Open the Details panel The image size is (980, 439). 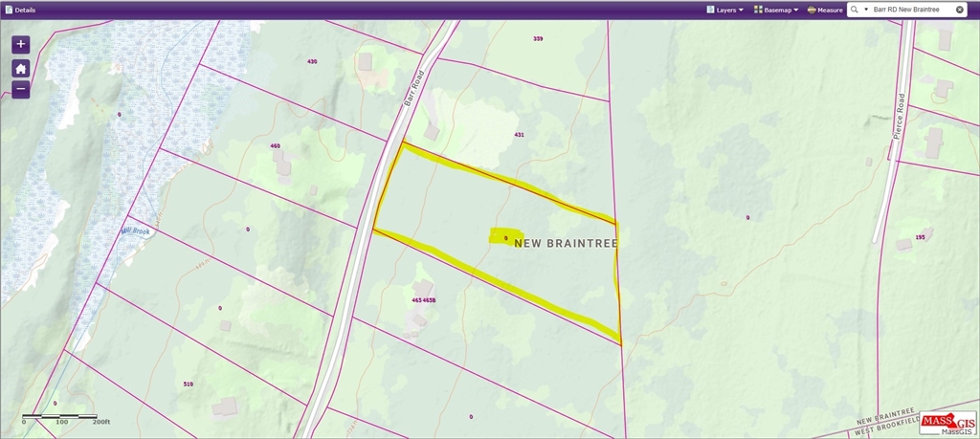pos(20,10)
